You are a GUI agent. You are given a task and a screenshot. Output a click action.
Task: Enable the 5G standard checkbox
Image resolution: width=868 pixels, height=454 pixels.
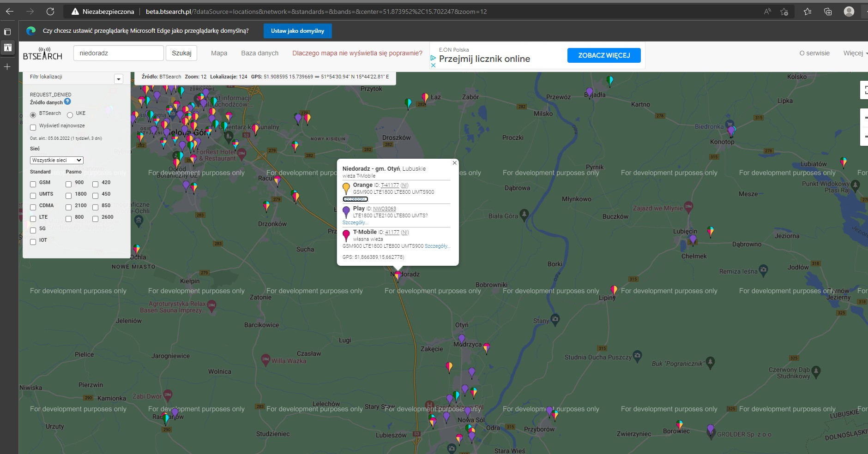click(33, 230)
